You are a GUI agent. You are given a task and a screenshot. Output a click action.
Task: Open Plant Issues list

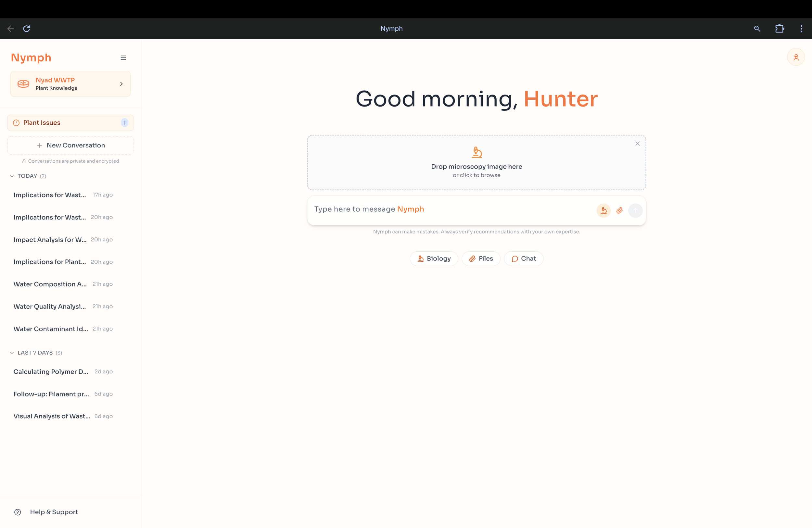pos(70,123)
